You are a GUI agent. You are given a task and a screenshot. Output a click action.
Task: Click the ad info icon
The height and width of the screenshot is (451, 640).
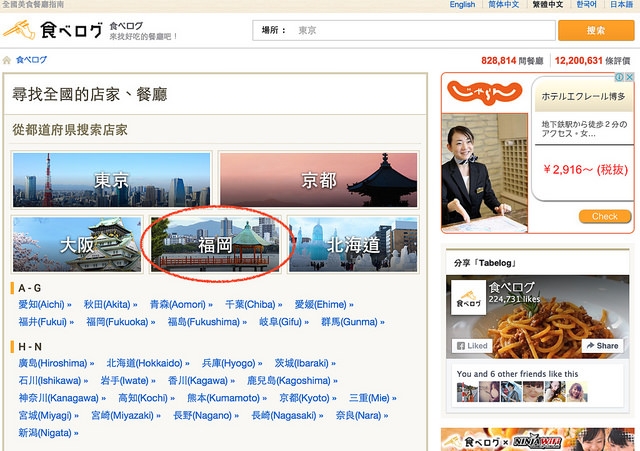(x=619, y=77)
